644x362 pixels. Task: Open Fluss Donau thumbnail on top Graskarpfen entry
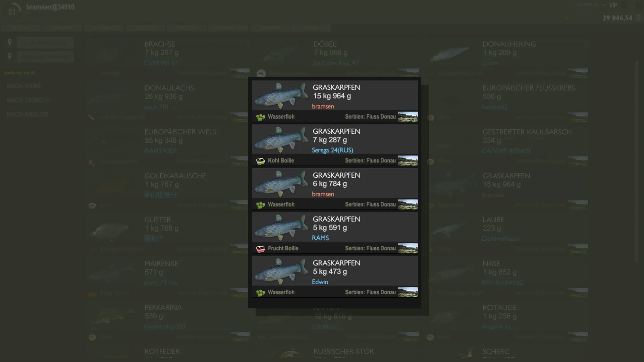(x=408, y=117)
